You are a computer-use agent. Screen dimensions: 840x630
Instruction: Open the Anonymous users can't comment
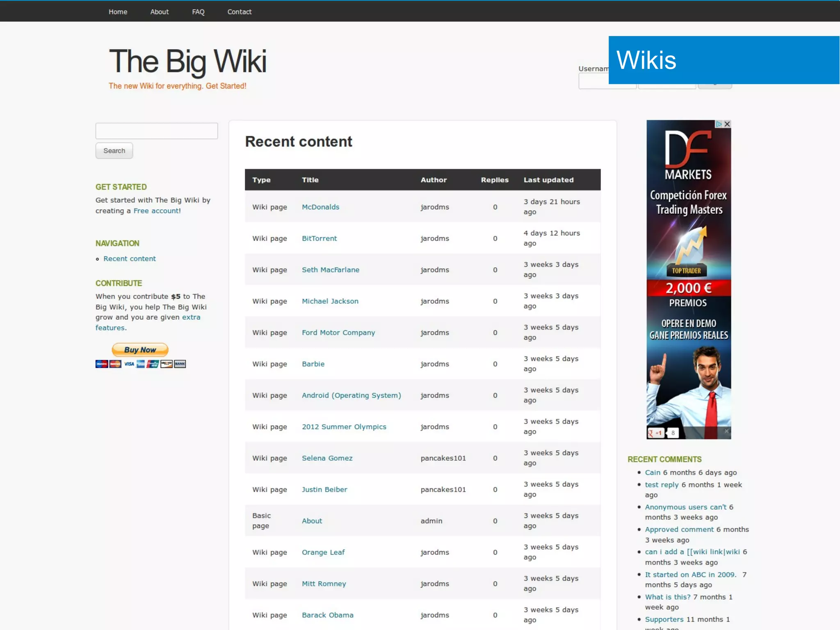685,507
